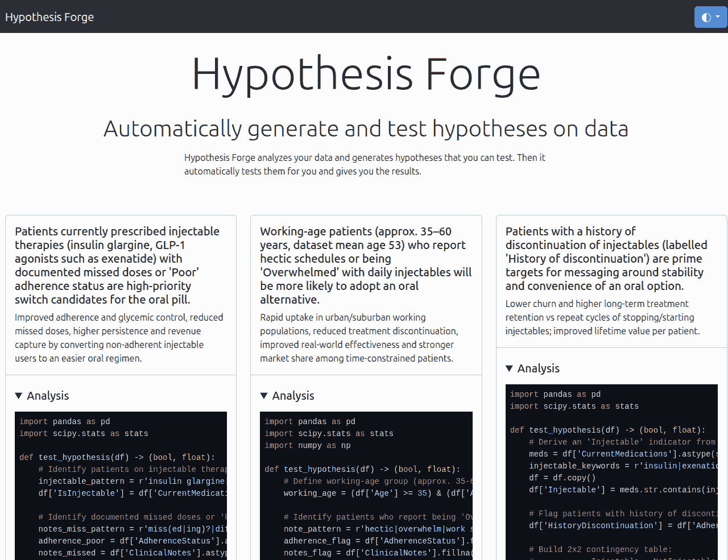
Task: Click the code block with injectable_keywords
Action: coord(611,472)
